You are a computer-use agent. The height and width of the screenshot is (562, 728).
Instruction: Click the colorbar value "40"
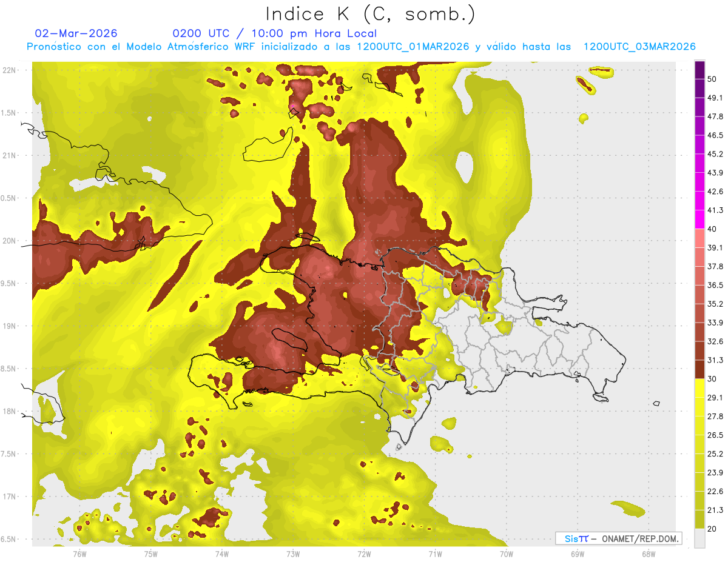tap(713, 229)
